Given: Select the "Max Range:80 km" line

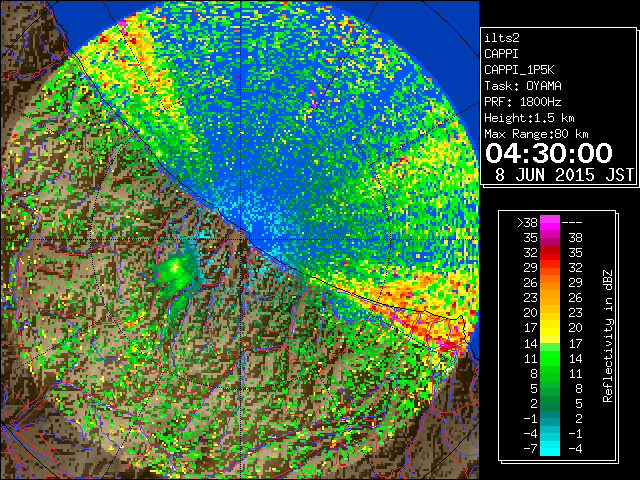Looking at the screenshot, I should point(536,134).
